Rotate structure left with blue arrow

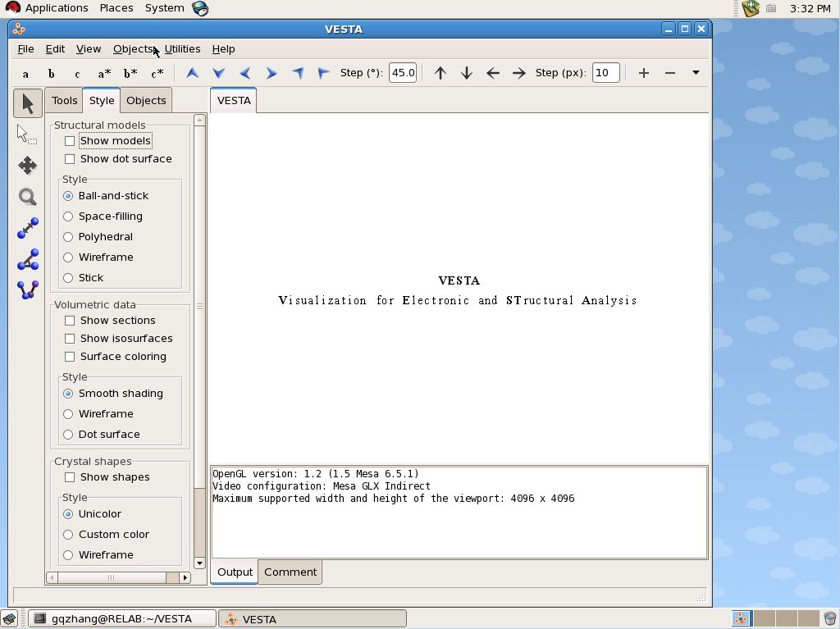click(244, 73)
